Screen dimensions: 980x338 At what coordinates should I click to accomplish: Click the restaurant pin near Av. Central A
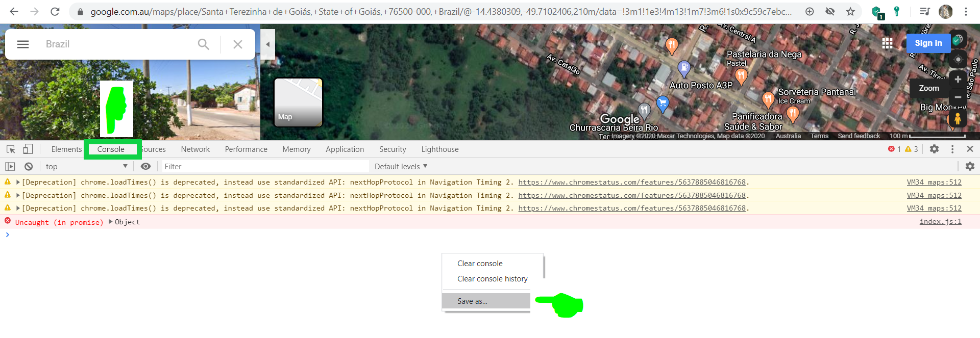[672, 46]
